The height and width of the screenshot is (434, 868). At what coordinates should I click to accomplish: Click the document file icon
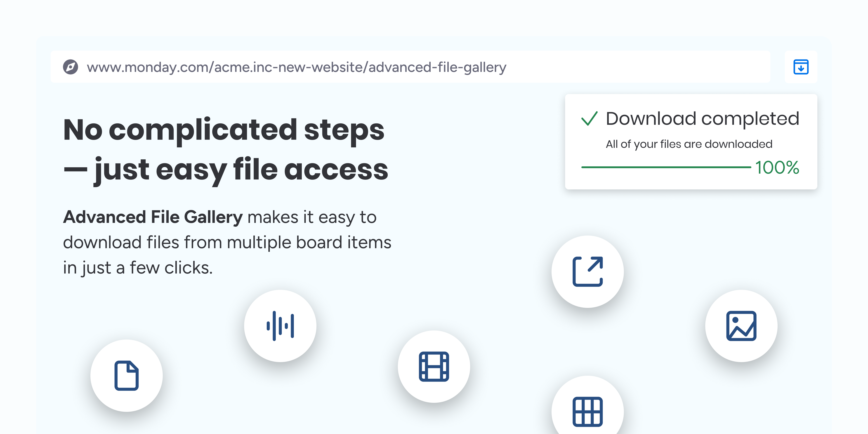click(x=126, y=375)
